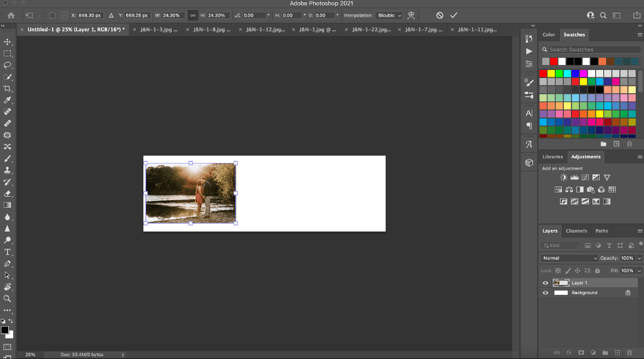Select the Gradient tool
This screenshot has width=644, height=359.
point(8,205)
